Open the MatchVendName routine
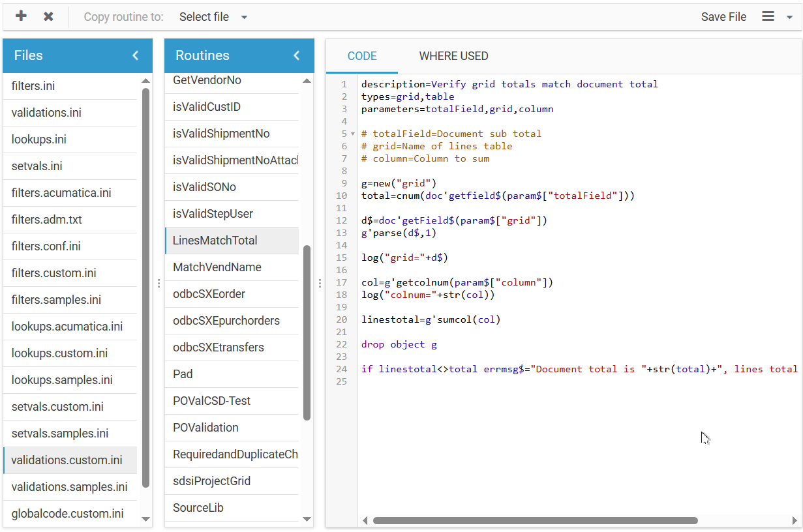 click(x=232, y=267)
